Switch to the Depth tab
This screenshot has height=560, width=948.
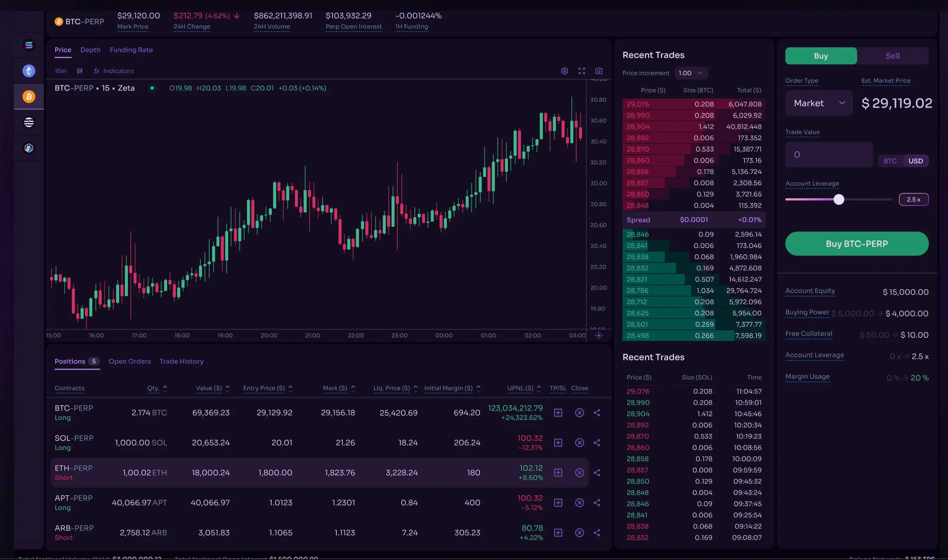tap(90, 50)
